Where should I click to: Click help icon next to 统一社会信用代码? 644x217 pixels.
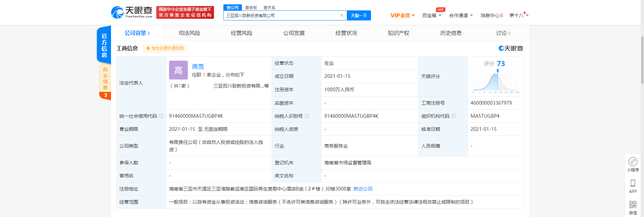[161, 116]
